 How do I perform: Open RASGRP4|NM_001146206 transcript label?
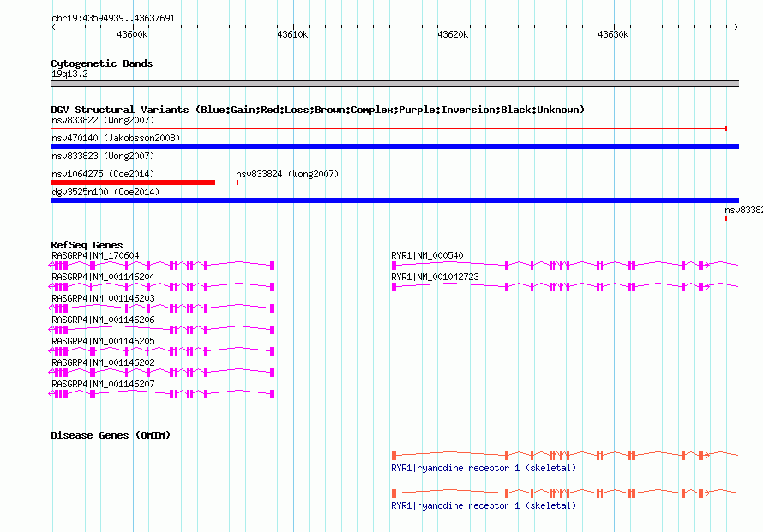point(103,320)
